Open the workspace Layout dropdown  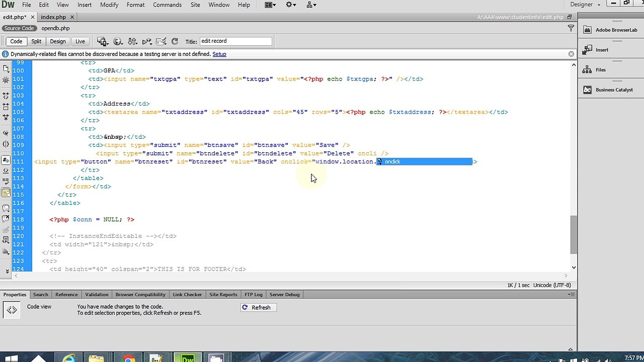[x=270, y=5]
